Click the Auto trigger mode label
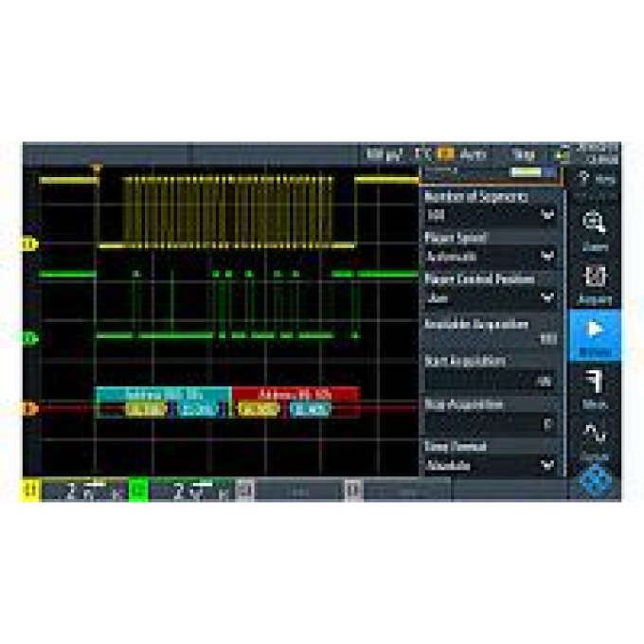 click(x=473, y=154)
